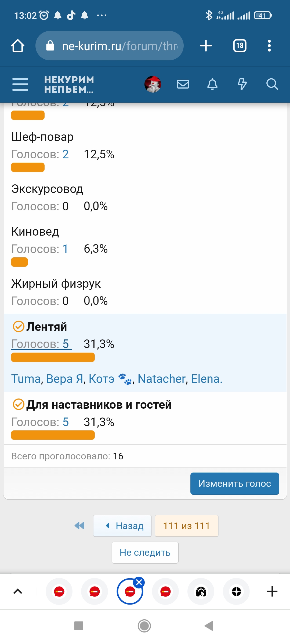Open forum search magnifier

(272, 84)
